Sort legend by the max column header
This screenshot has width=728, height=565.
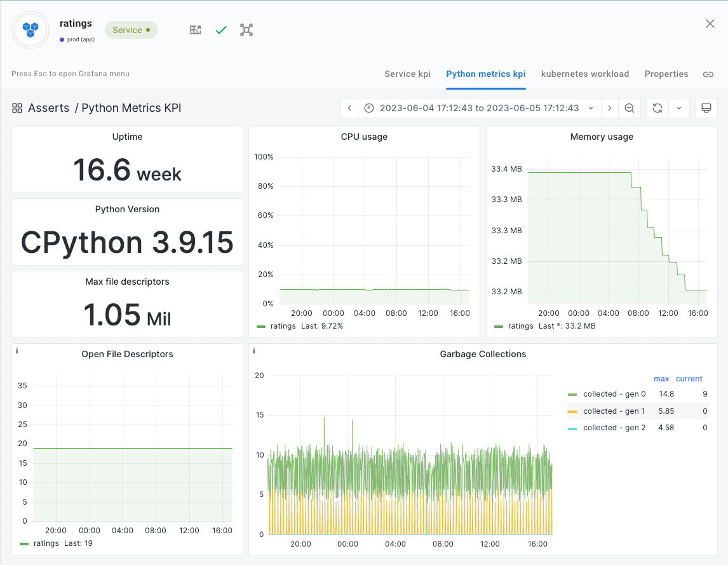coord(661,379)
